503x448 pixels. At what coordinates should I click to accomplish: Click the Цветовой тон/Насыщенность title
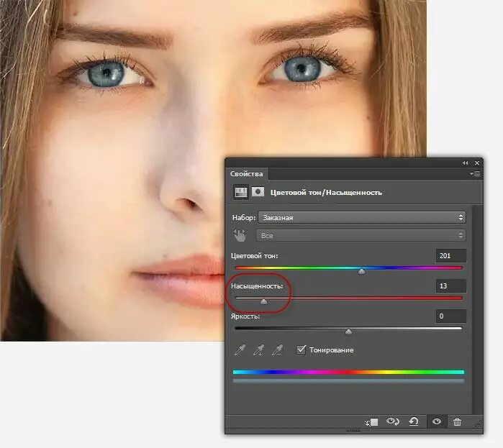326,193
